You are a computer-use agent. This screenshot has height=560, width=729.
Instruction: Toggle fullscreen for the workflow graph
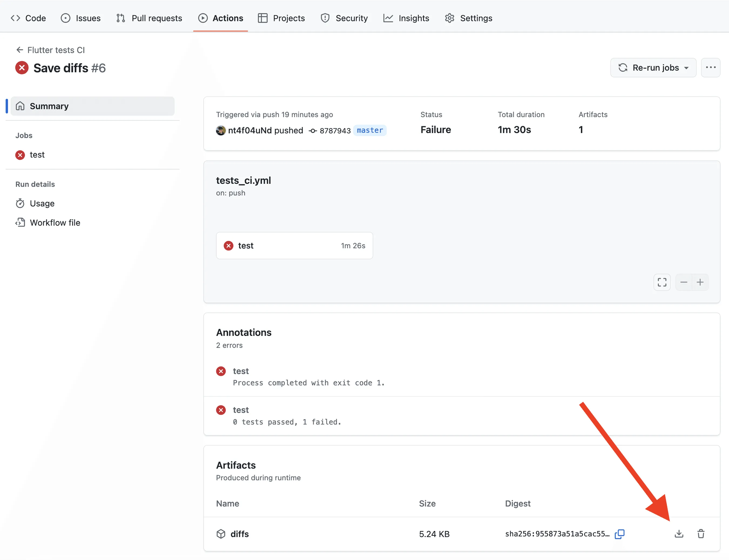(662, 282)
